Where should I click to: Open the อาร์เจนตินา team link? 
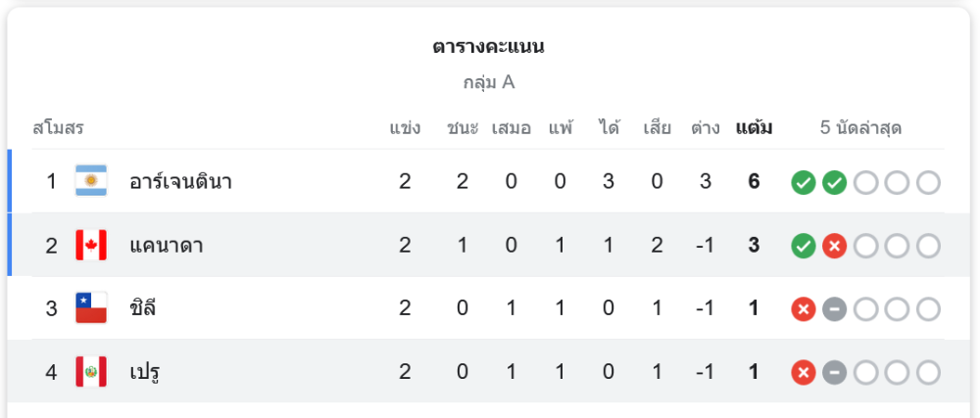pyautogui.click(x=180, y=181)
